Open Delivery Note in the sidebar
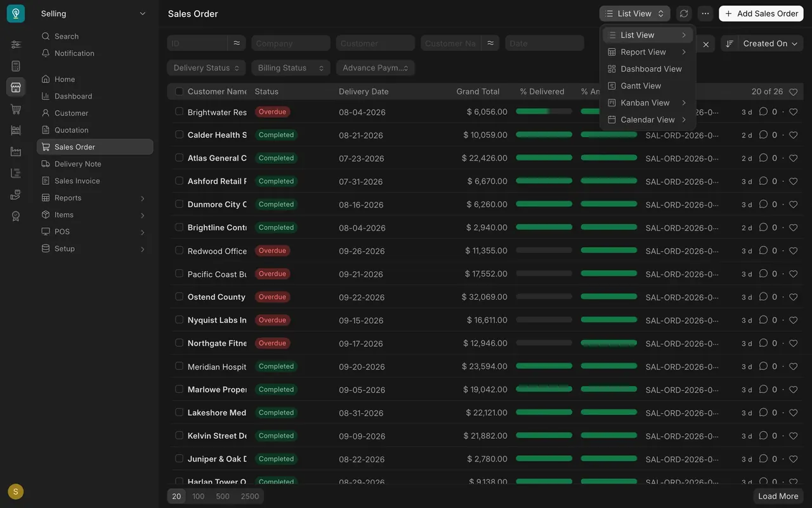 95,164
